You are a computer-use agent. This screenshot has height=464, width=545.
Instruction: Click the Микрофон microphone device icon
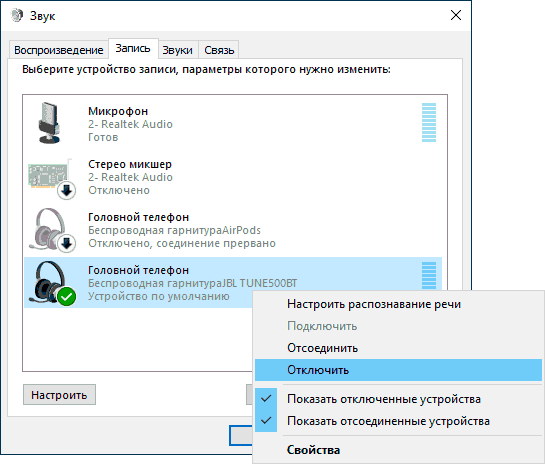point(50,123)
